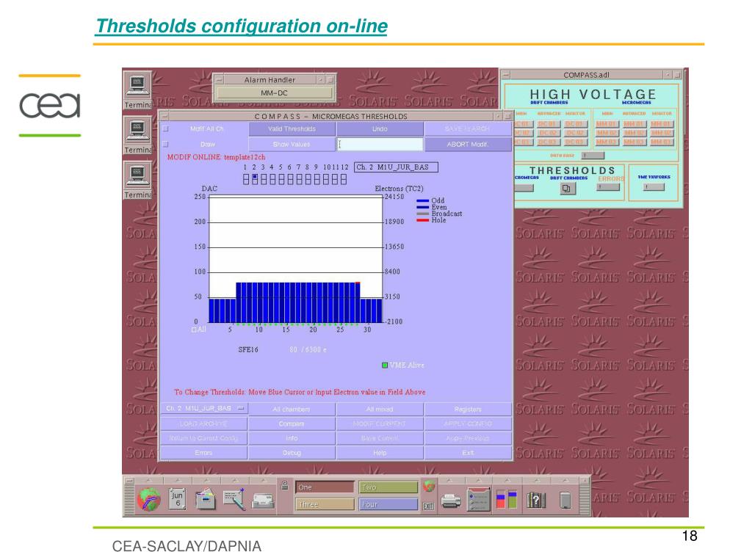Click the All chambers button
Viewport: 752px width, 560px height.
coord(292,409)
